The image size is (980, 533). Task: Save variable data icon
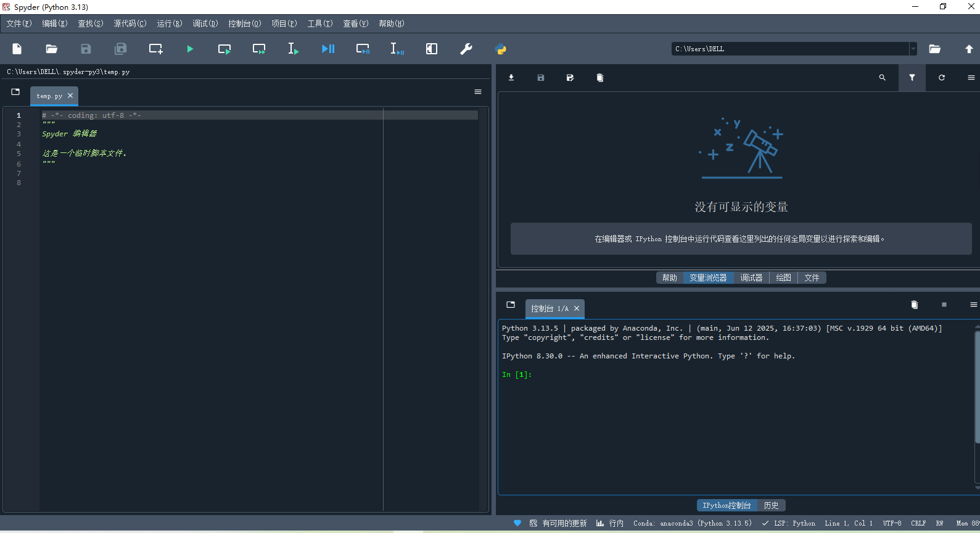pos(541,78)
